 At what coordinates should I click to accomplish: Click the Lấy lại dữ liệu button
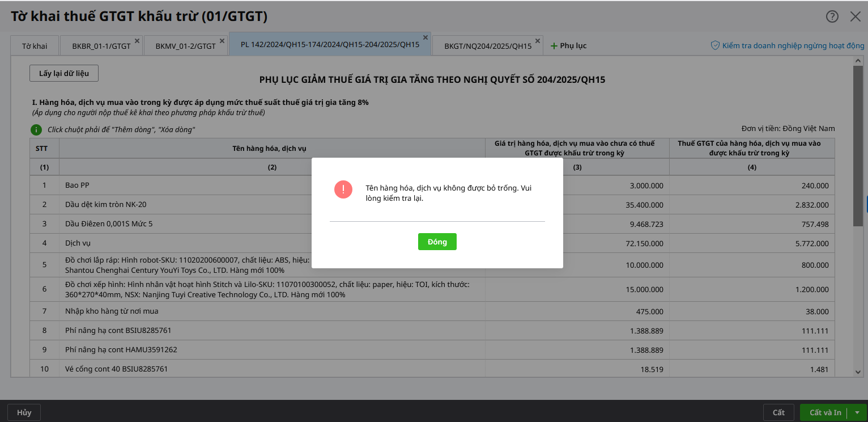pos(64,73)
